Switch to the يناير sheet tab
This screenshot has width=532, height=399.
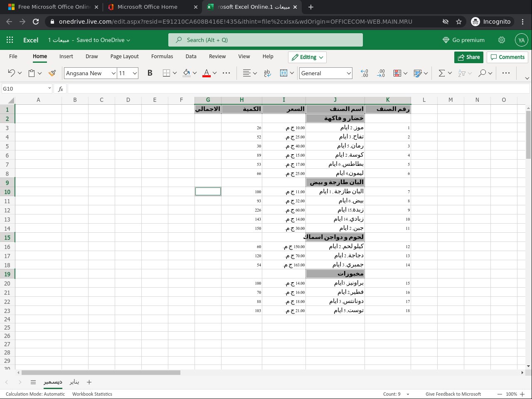pyautogui.click(x=74, y=382)
